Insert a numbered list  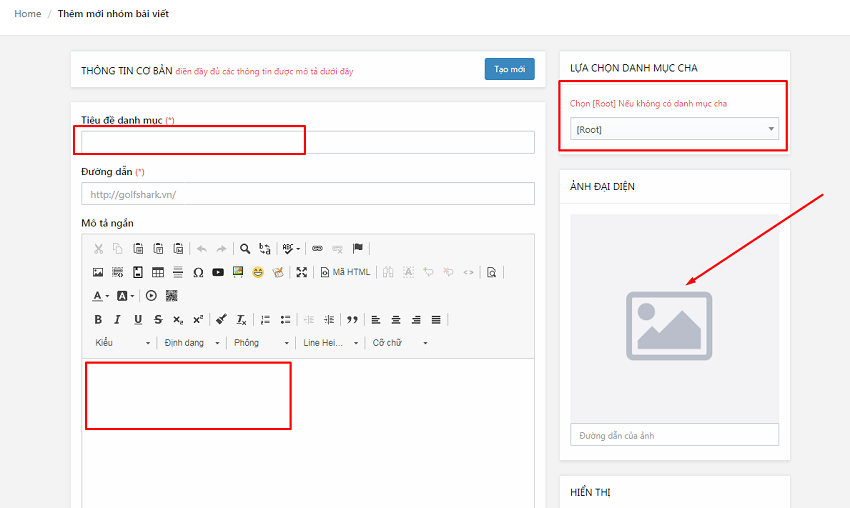(265, 320)
